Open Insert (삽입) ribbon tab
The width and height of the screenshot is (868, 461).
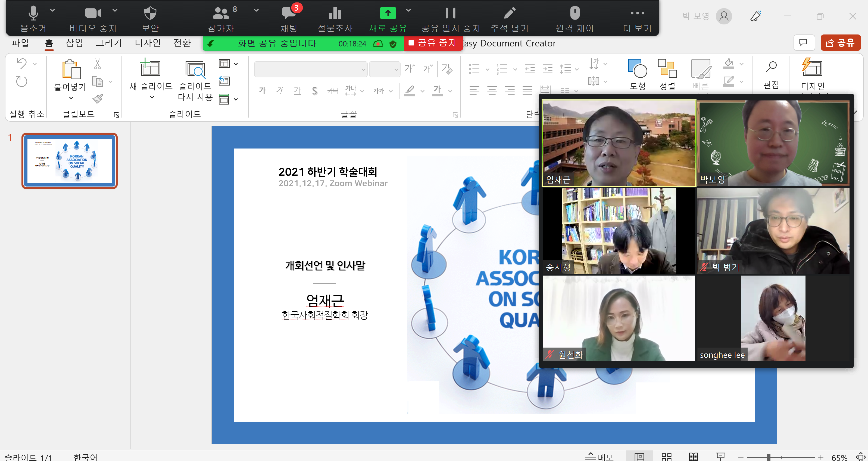(x=74, y=43)
